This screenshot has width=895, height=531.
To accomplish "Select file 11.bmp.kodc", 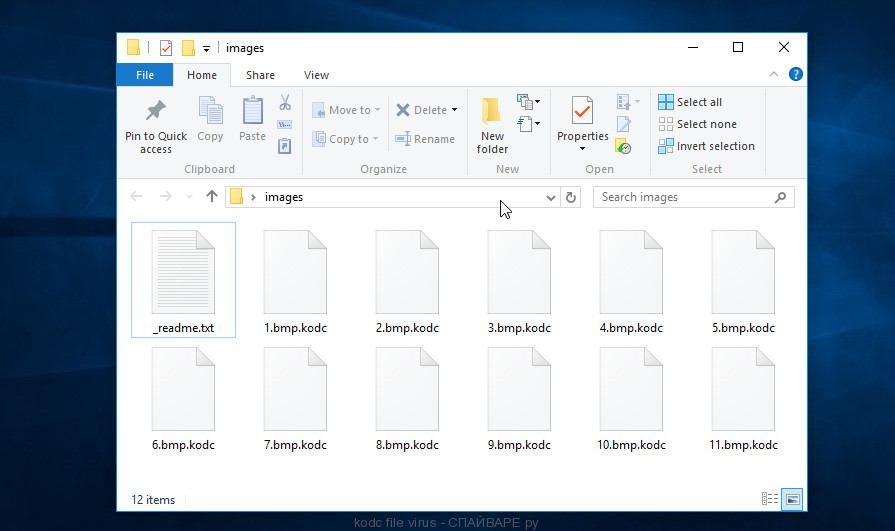I will [743, 398].
